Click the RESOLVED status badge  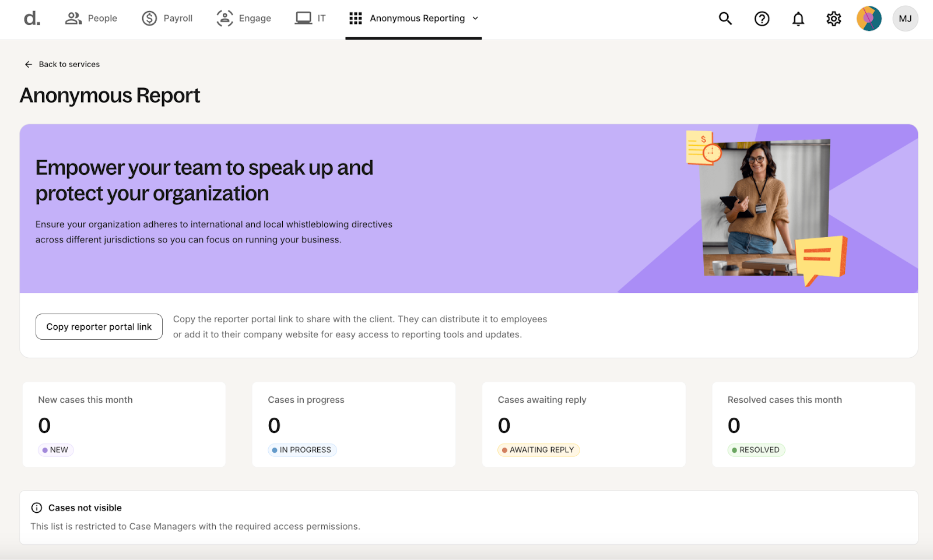tap(756, 450)
